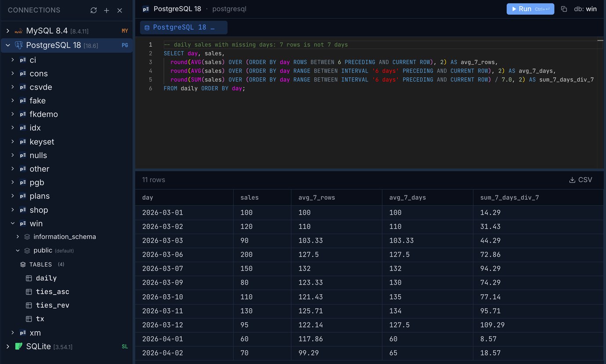Run the query

(x=530, y=9)
